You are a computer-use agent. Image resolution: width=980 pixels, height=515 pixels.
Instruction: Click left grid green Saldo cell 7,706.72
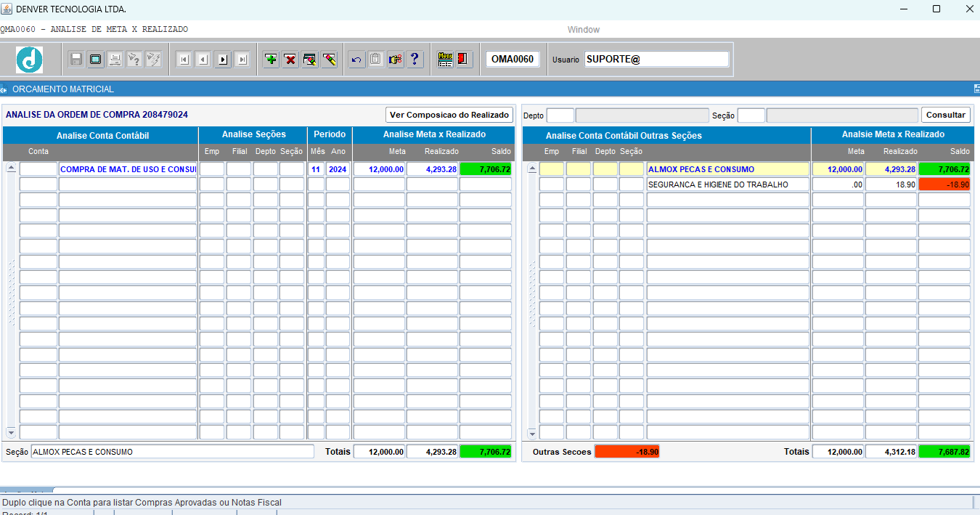click(x=486, y=169)
